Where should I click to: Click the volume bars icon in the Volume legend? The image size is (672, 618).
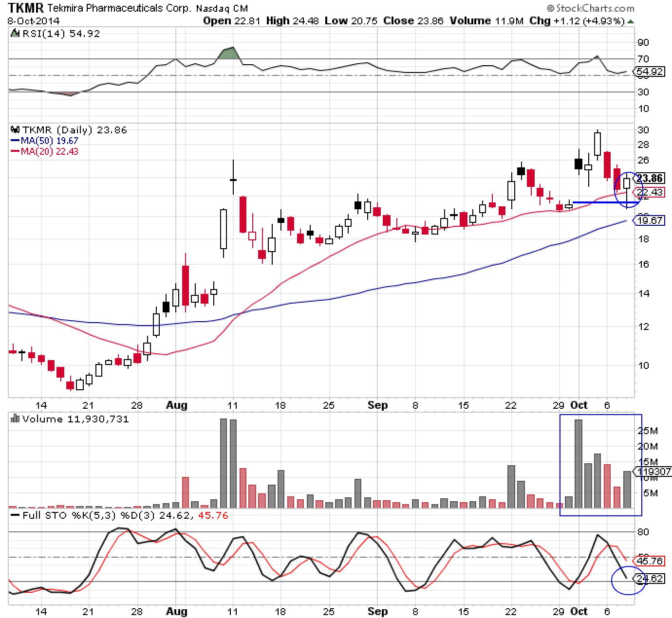(x=15, y=419)
